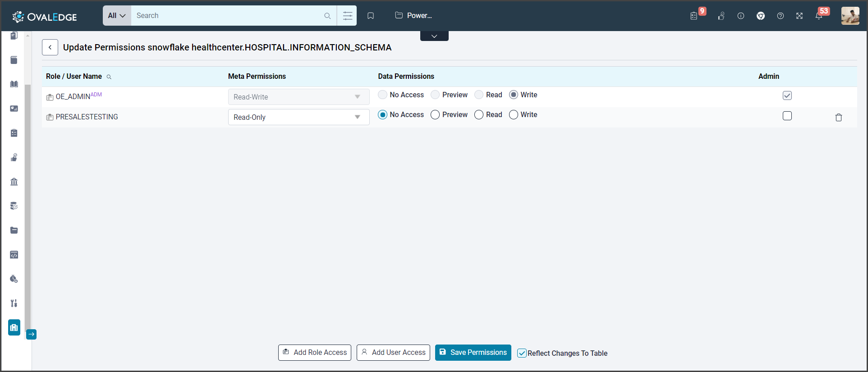Screen dimensions: 868x372
Task: Open task list icon with 9 badge
Action: coord(694,16)
